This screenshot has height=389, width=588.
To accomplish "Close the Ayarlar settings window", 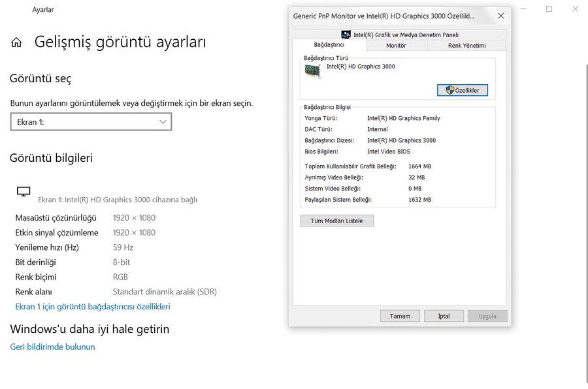I will point(575,8).
